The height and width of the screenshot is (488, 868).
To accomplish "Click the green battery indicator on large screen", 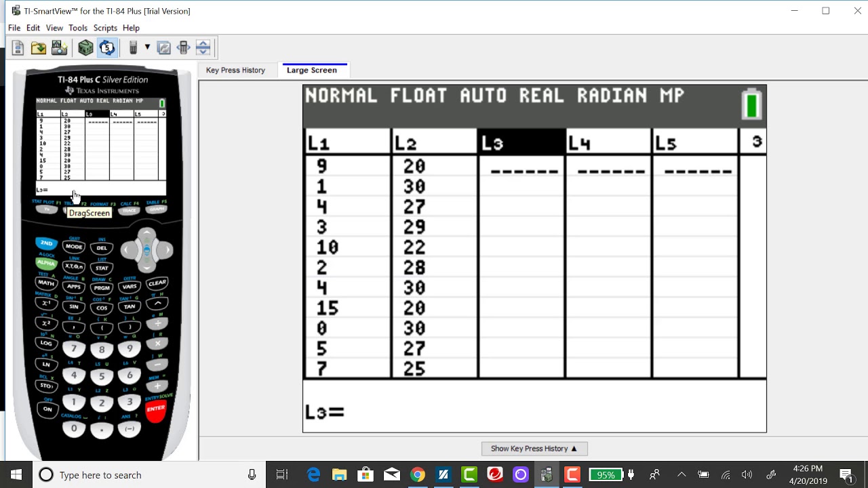I will pos(751,104).
